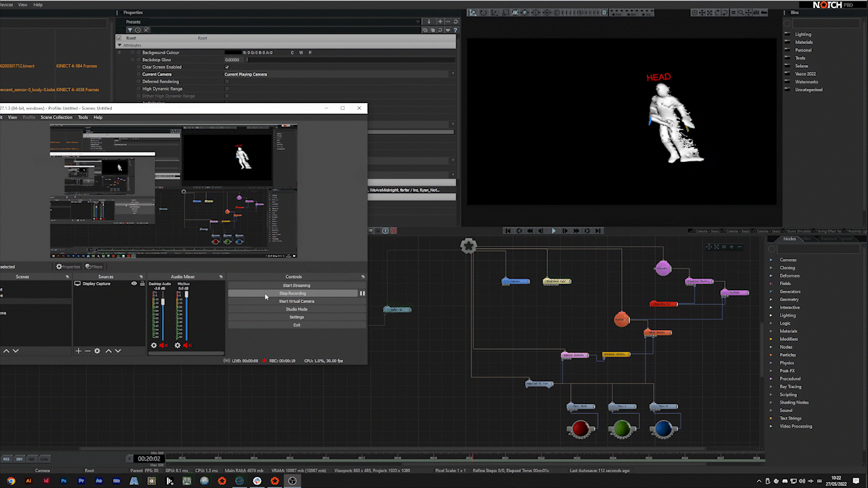Open OBS Profile menu

[29, 117]
